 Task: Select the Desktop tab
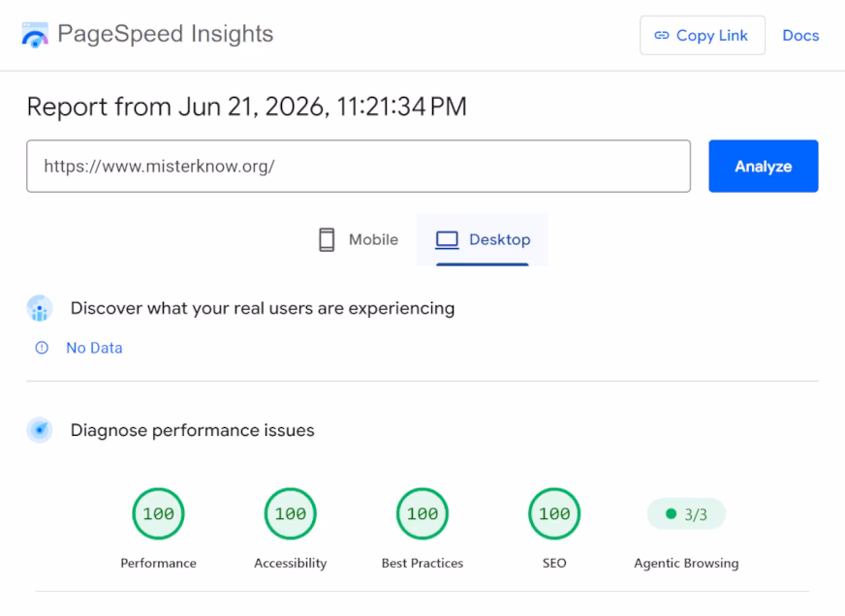pos(483,239)
